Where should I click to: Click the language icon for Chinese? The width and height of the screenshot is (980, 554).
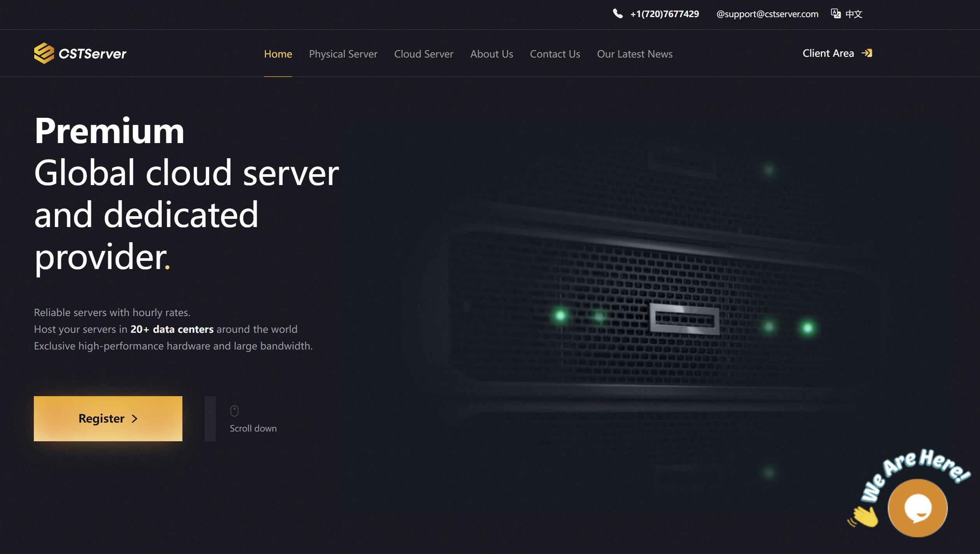[836, 14]
